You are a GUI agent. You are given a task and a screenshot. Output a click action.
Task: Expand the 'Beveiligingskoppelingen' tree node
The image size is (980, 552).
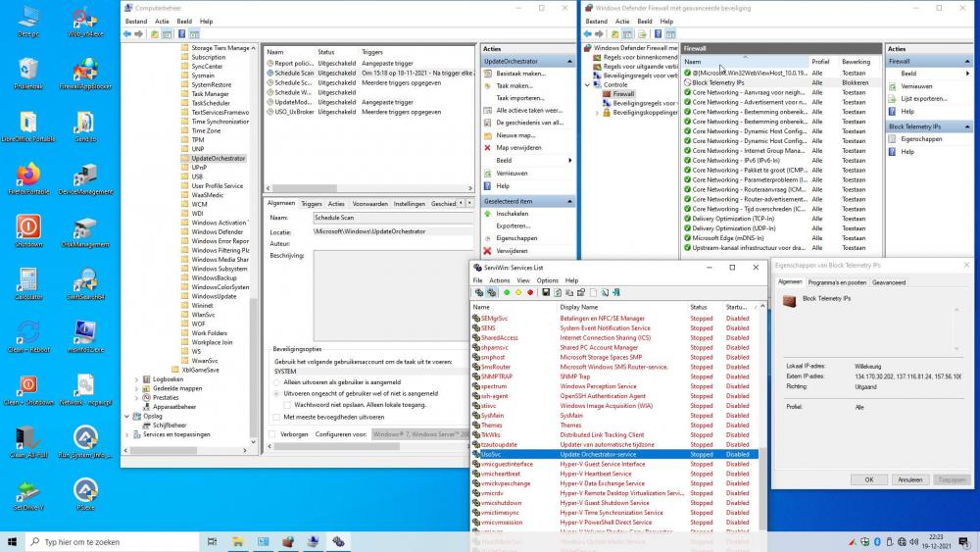pyautogui.click(x=598, y=113)
